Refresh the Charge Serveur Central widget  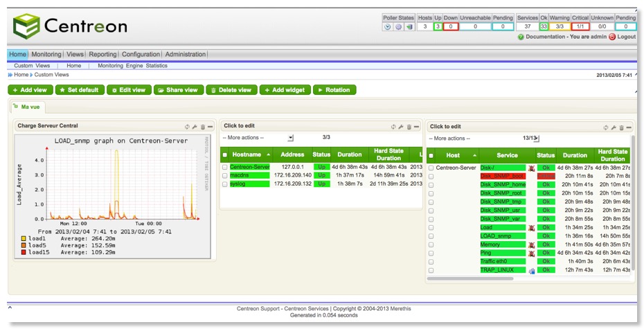click(187, 127)
